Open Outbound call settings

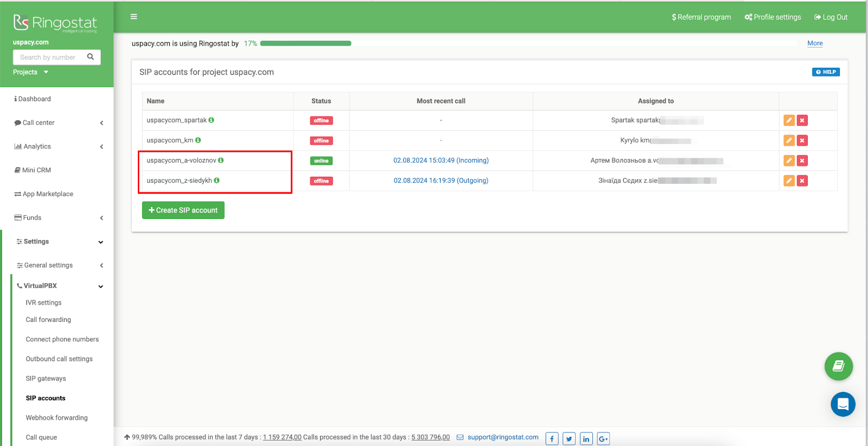tap(59, 359)
